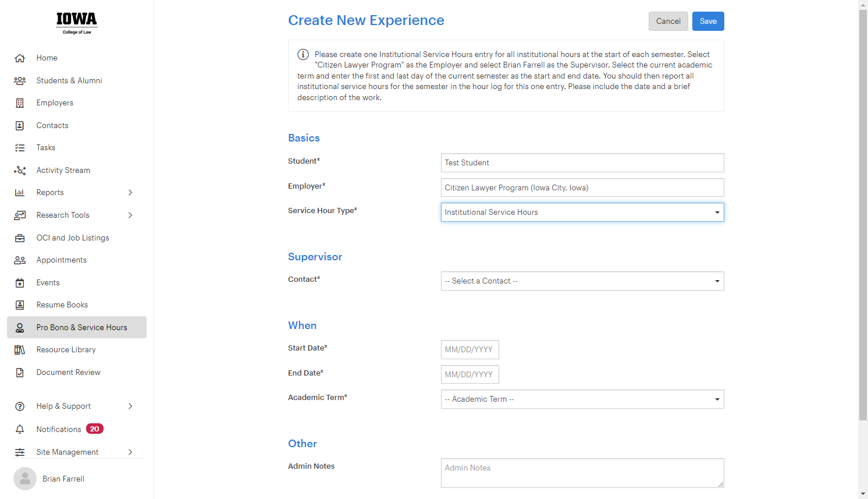The height and width of the screenshot is (499, 868).
Task: Open Pro Bono & Service Hours menu item
Action: pyautogui.click(x=77, y=327)
